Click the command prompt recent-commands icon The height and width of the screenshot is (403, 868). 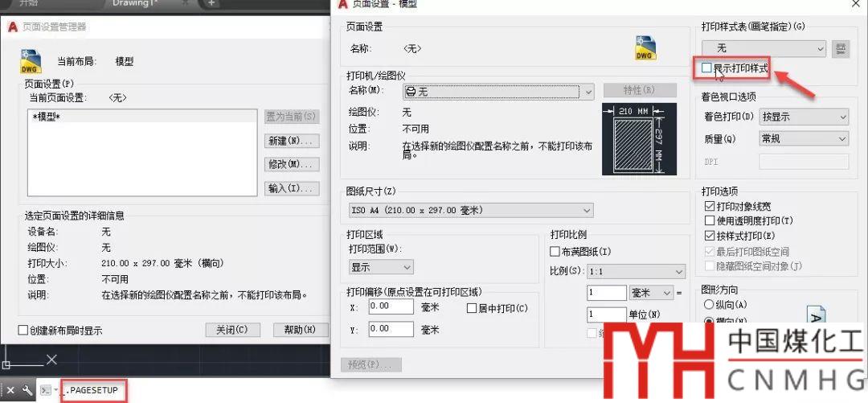(47, 391)
